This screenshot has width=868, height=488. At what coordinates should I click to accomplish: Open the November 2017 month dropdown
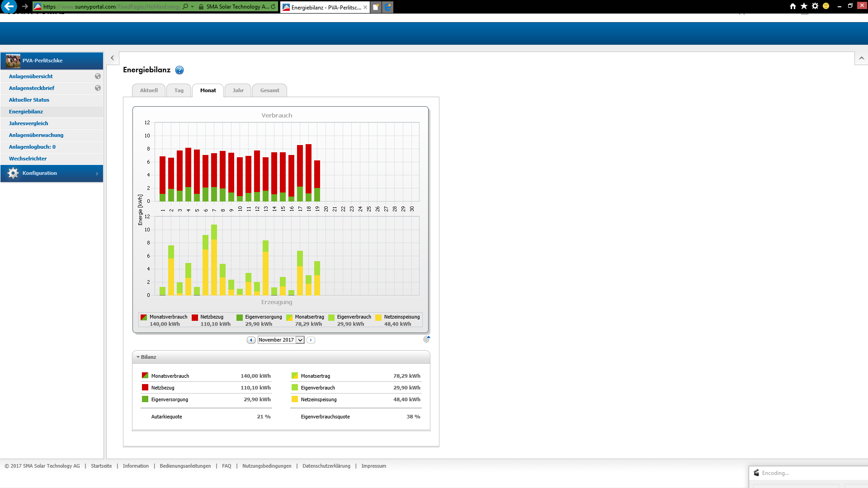point(281,340)
